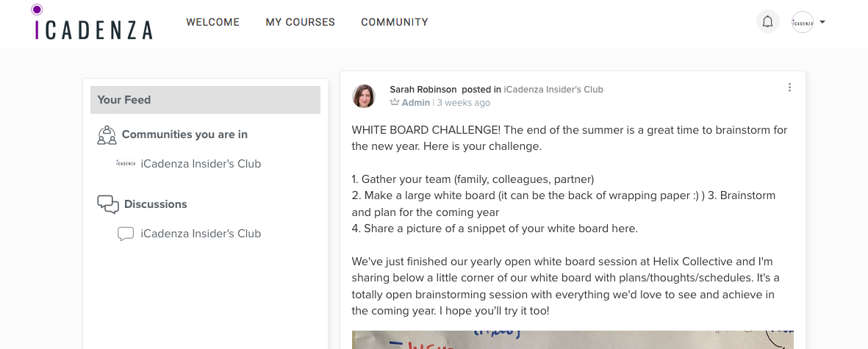Open Sarah Robinson's profile name link

pos(423,90)
